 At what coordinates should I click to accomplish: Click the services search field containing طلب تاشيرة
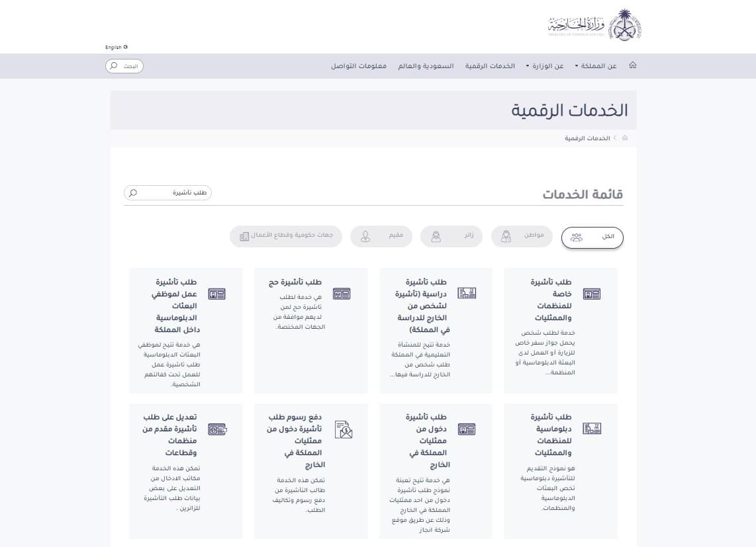coord(167,192)
